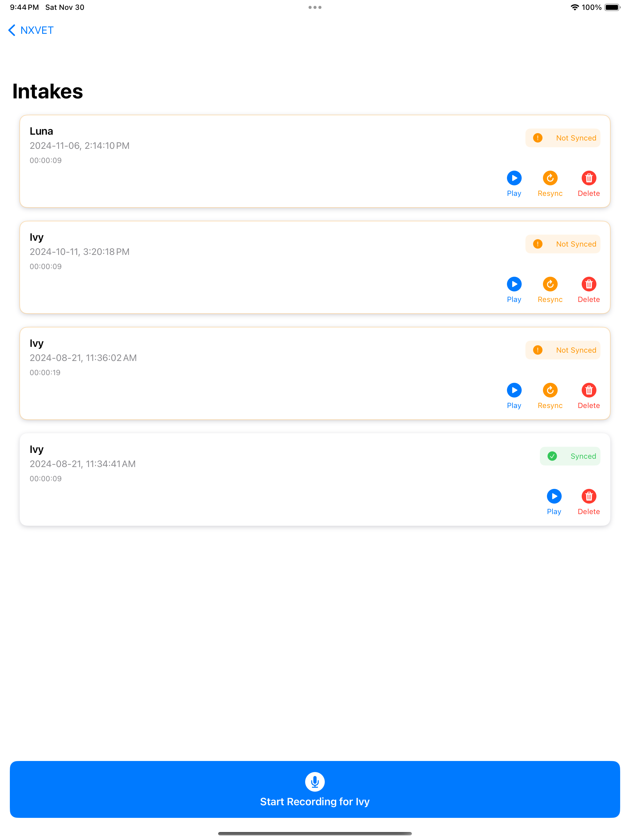This screenshot has height=840, width=630.
Task: Resync Ivy's 2024-10-11 intake
Action: 550,290
